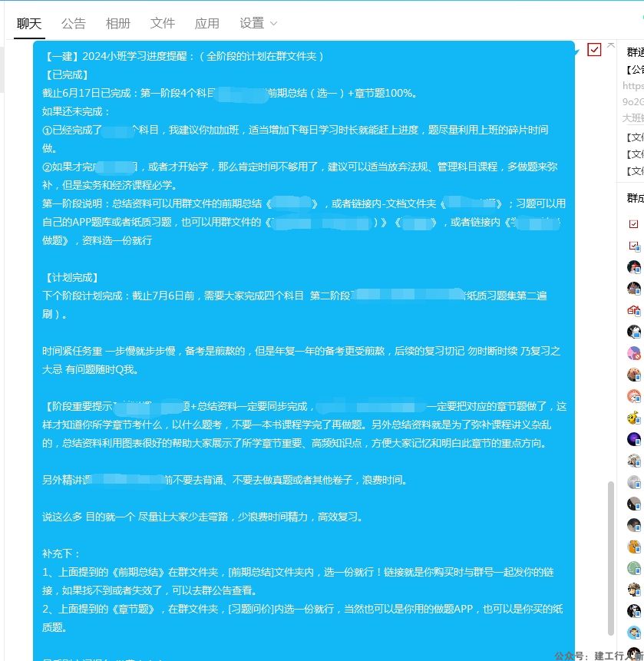
Task: Switch to the 聊天 tab
Action: point(29,24)
